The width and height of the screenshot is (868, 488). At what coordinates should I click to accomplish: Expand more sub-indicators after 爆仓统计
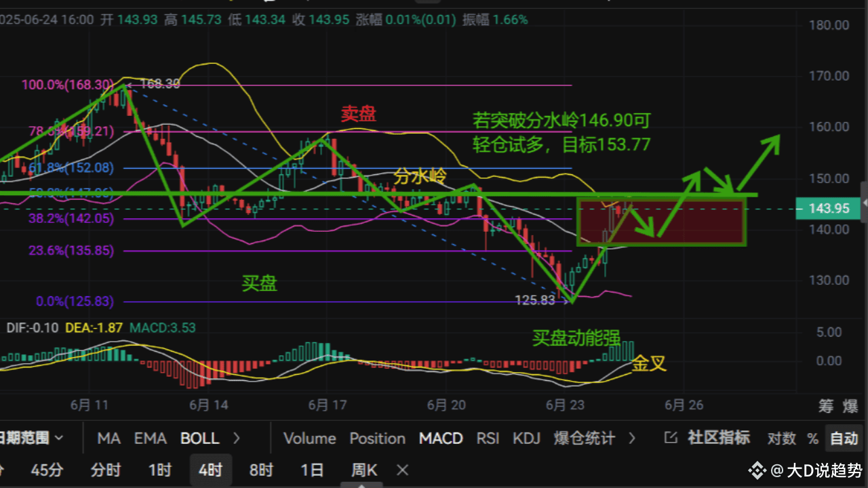633,439
